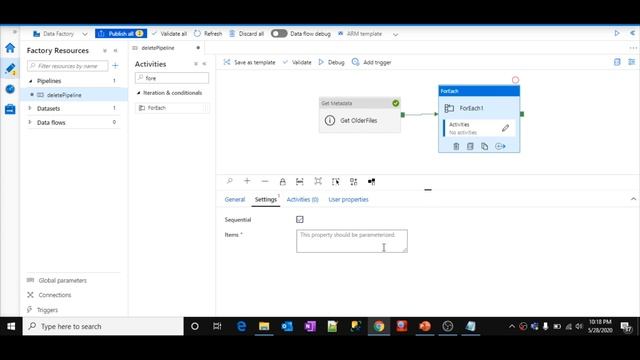Screen dimensions: 640x360
Task: Expand the Datasets tree node
Action: [x=30, y=109]
